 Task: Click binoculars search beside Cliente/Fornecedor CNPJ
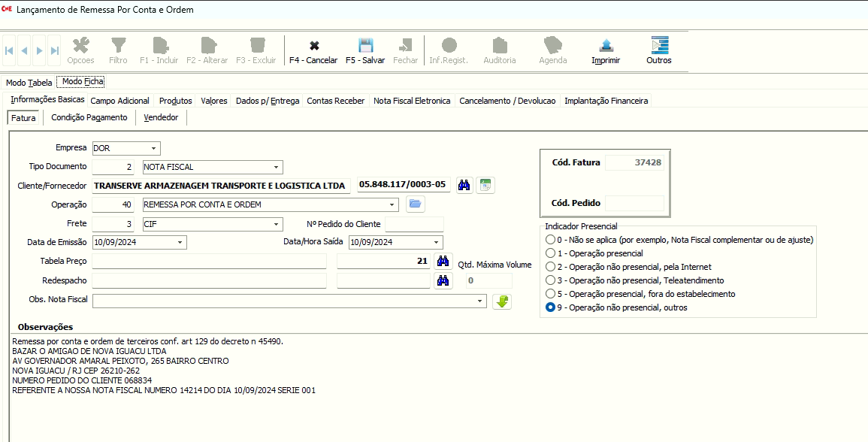[464, 185]
